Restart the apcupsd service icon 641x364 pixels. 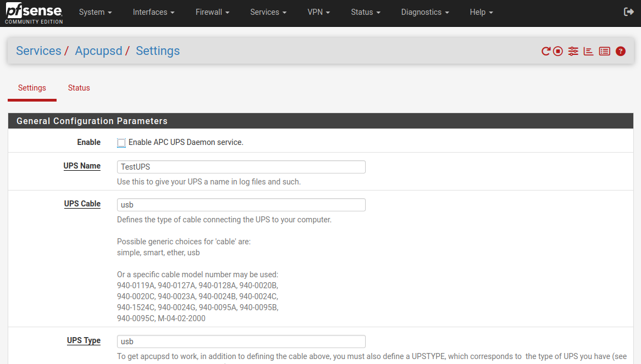[x=546, y=51]
